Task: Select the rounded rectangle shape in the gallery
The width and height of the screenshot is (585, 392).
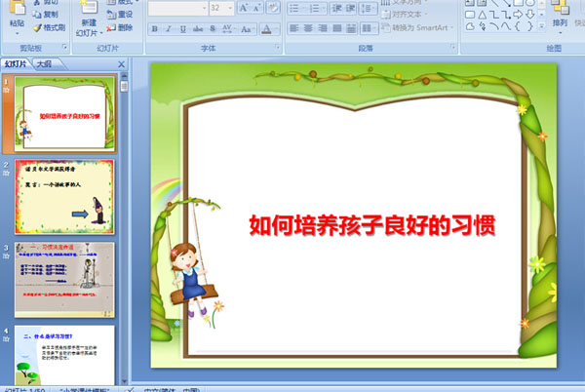Action: click(470, 15)
